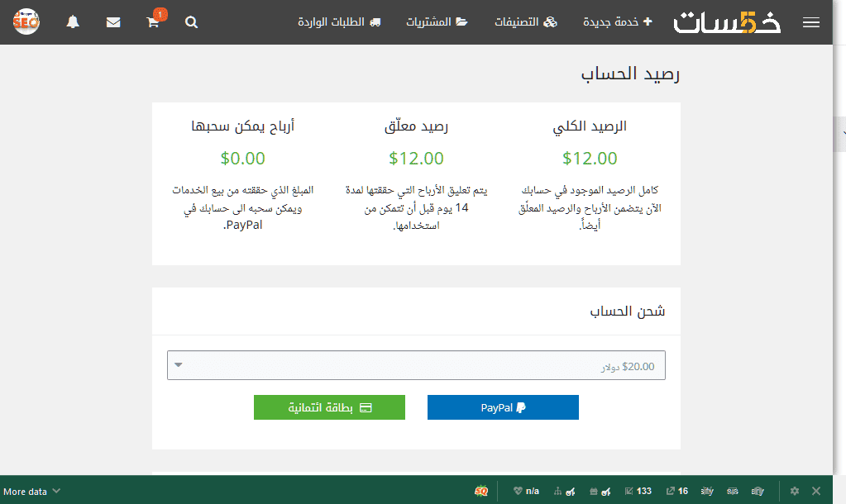Expand the $20.00 top-up amount dropdown

pos(416,365)
